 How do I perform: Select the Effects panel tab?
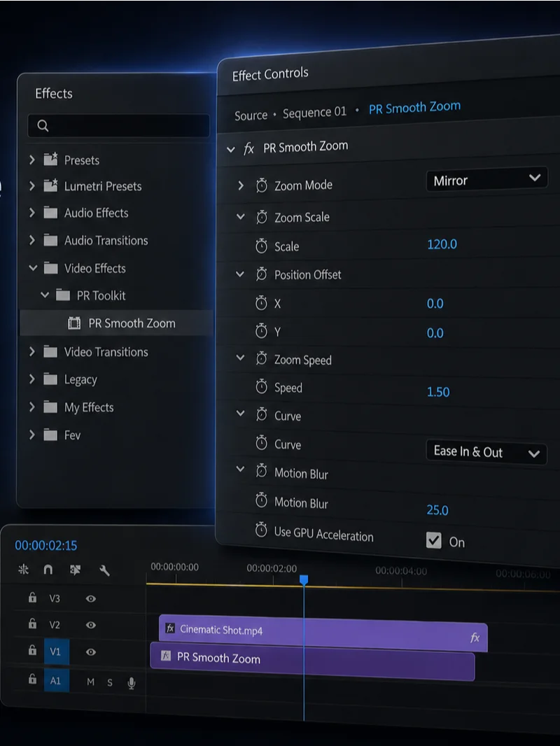point(54,93)
